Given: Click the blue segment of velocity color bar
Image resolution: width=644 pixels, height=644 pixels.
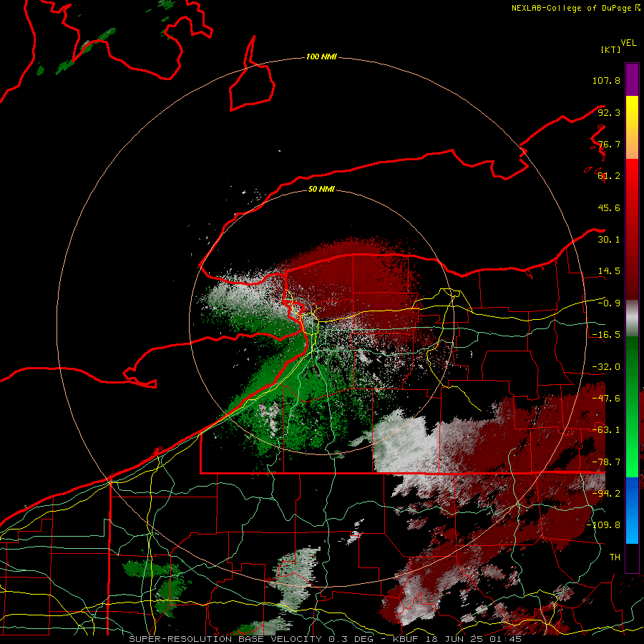Looking at the screenshot, I should click(632, 510).
